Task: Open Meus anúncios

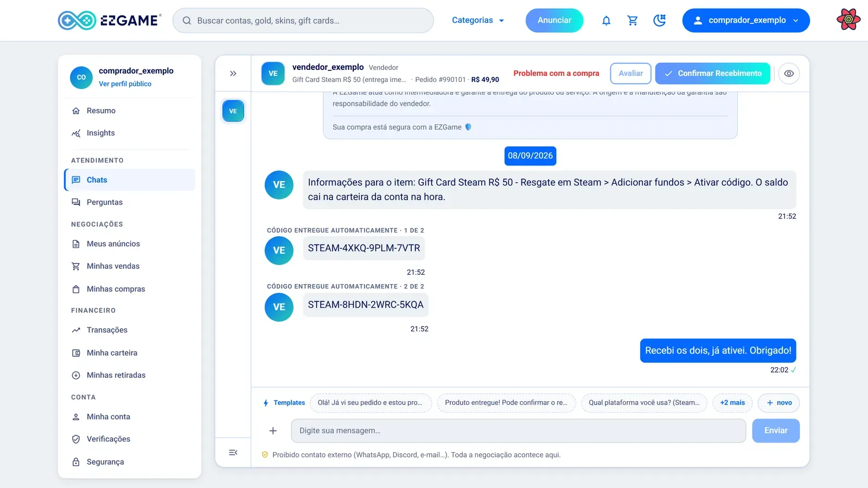Action: coord(130,244)
